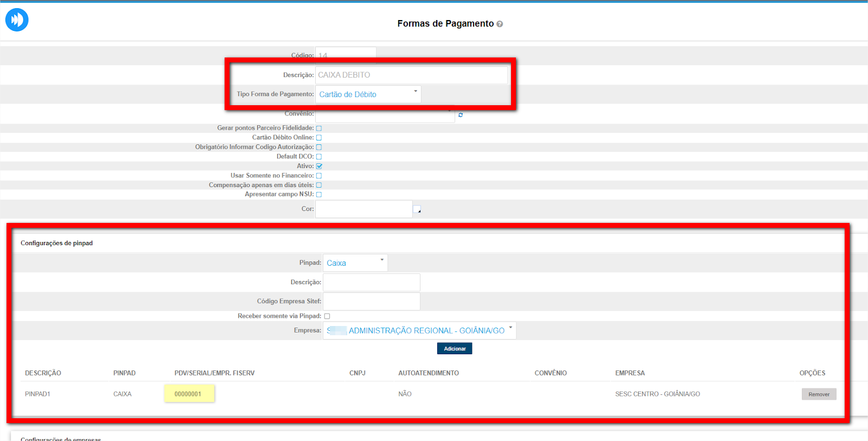Open the color picker icon beside Cor

tap(417, 209)
